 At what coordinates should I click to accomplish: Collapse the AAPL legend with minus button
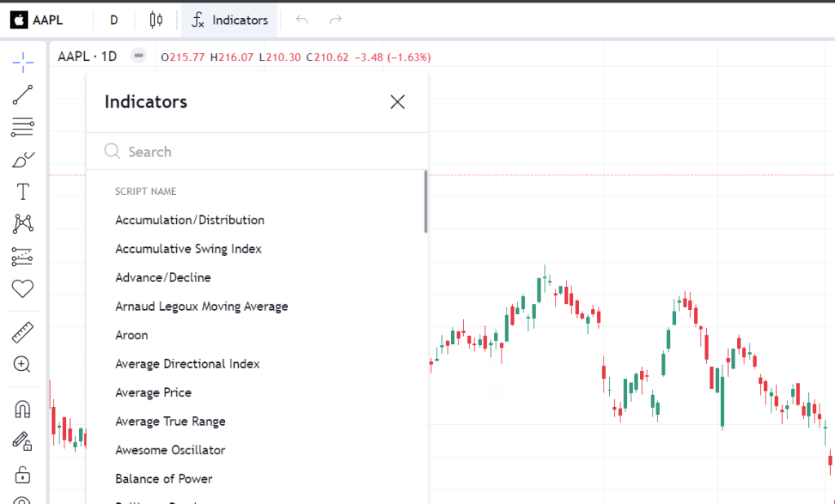tap(139, 56)
